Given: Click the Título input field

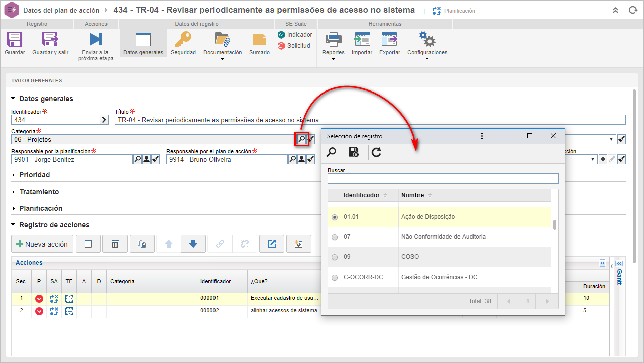Looking at the screenshot, I should click(370, 120).
